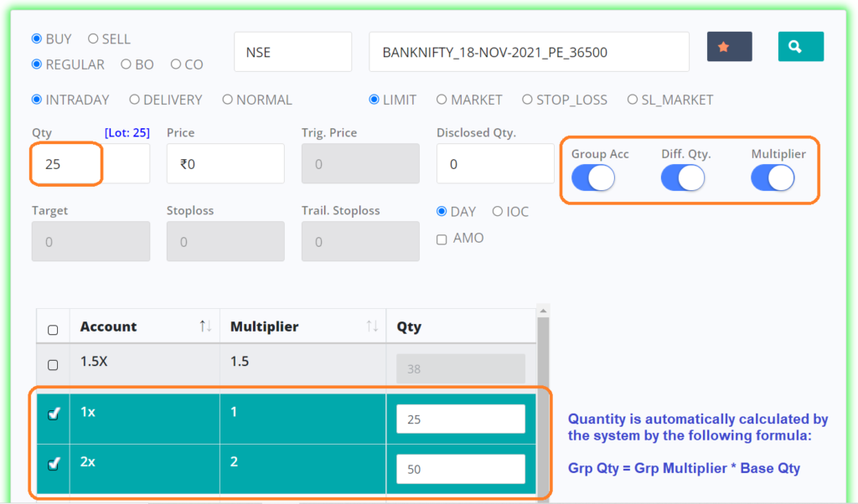
Task: Uncheck the 2x account row checkbox
Action: 54,464
